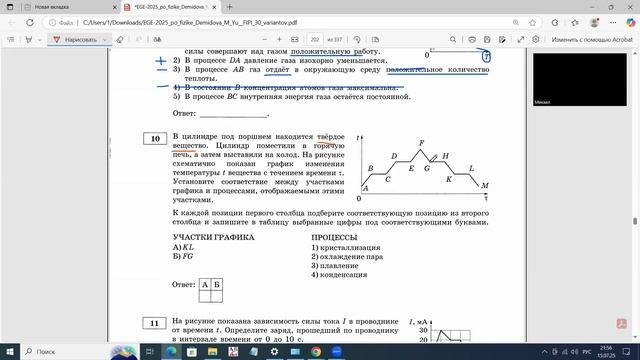Refresh the current page

[30, 22]
